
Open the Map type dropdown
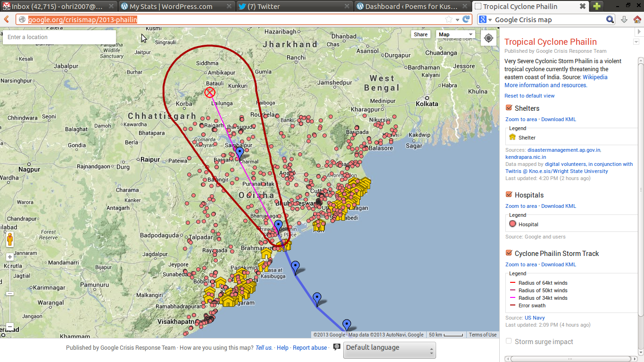(x=455, y=34)
